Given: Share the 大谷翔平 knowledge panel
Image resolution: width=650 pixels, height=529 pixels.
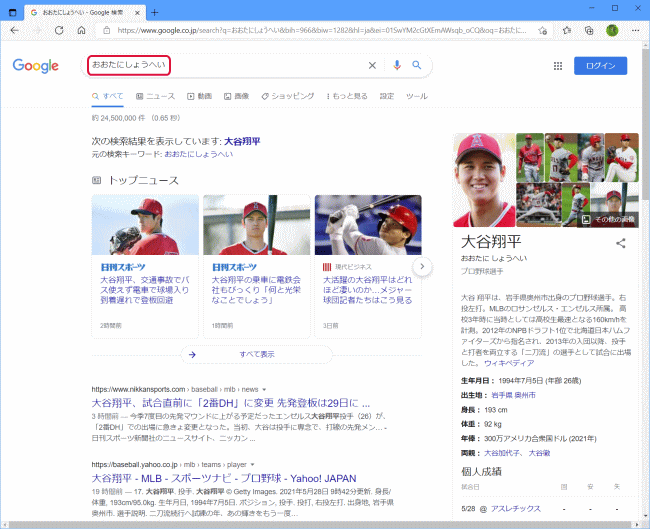Looking at the screenshot, I should click(620, 243).
